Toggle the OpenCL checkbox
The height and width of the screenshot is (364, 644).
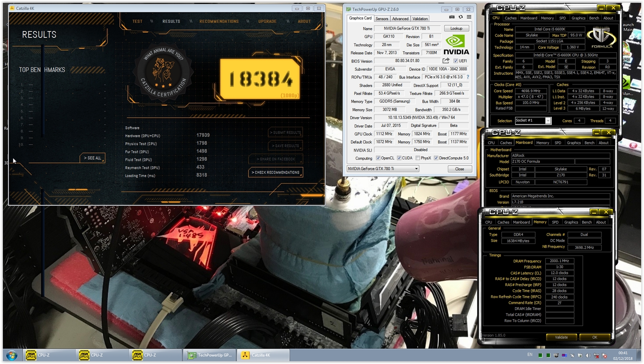pyautogui.click(x=378, y=158)
